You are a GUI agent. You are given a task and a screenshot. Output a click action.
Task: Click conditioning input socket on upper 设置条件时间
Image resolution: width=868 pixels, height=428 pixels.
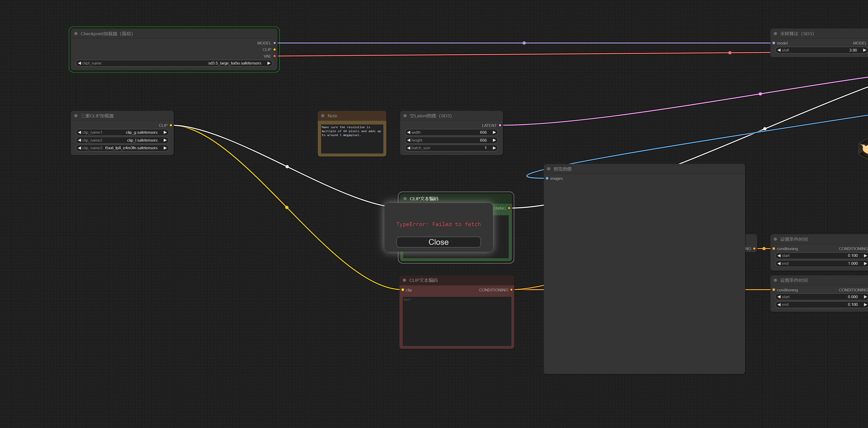pyautogui.click(x=774, y=248)
